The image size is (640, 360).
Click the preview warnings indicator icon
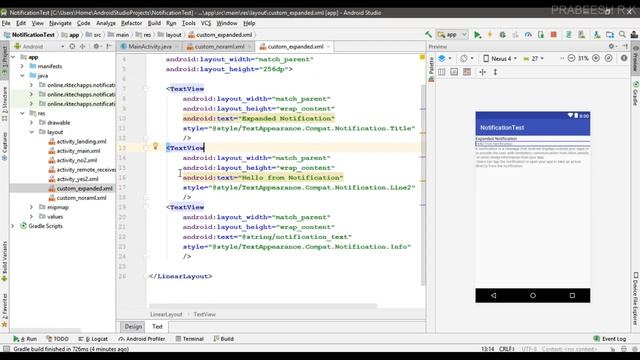pyautogui.click(x=624, y=58)
